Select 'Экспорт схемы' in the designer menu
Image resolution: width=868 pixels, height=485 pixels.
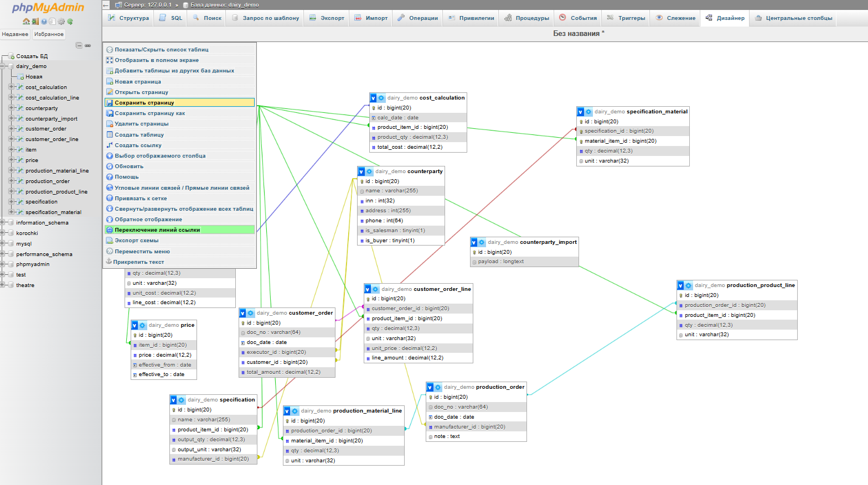[137, 241]
